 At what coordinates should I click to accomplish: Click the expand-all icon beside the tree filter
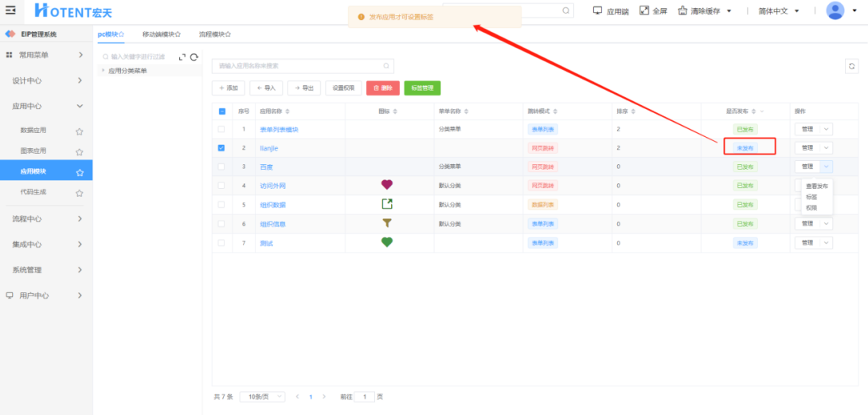(182, 57)
